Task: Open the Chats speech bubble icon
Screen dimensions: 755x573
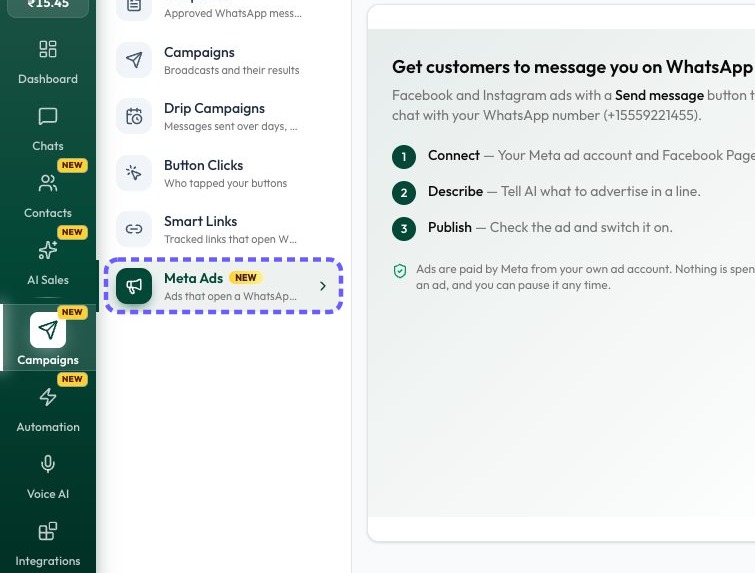Action: [48, 117]
